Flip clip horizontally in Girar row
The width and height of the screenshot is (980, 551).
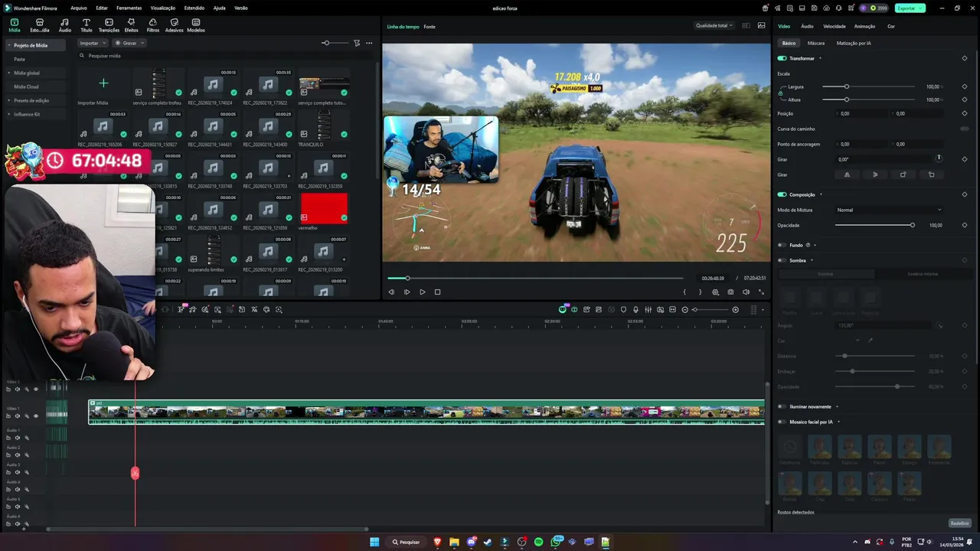pos(847,174)
